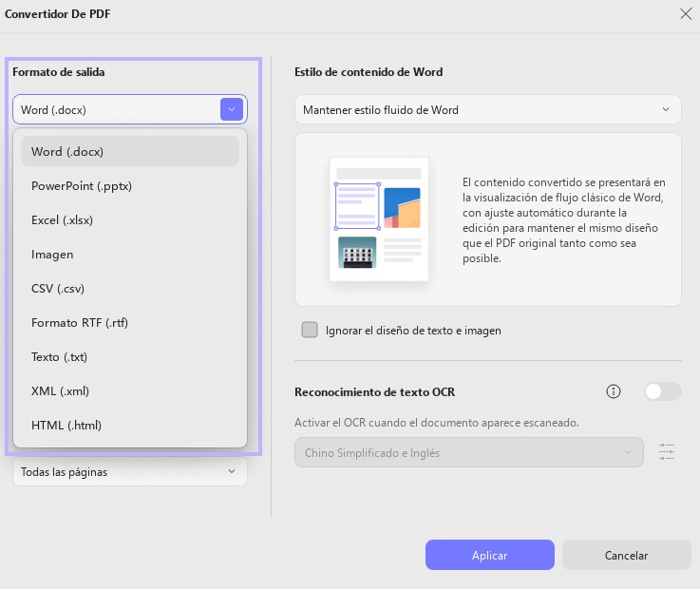Open the Mantener estilo fluido de Word dropdown
This screenshot has height=589, width=700.
[488, 109]
